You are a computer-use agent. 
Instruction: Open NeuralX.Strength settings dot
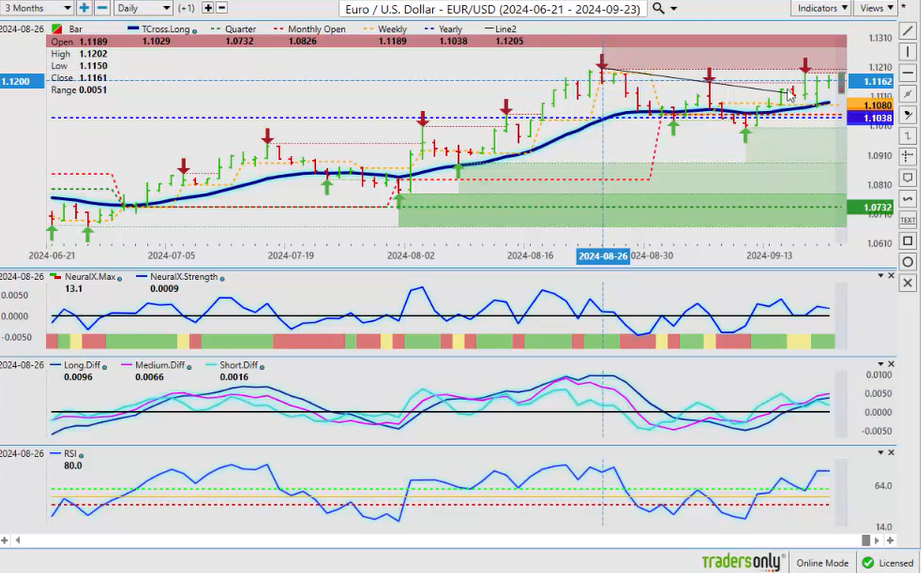222,278
